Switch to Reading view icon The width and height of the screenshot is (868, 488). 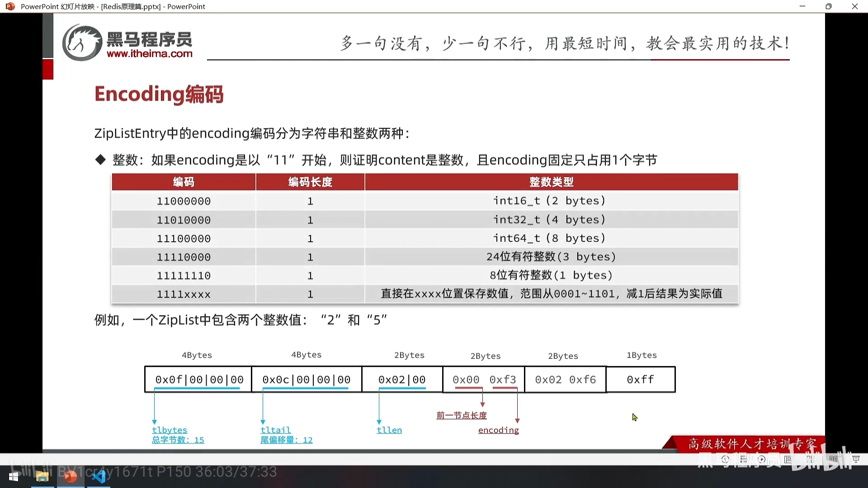pyautogui.click(x=833, y=459)
